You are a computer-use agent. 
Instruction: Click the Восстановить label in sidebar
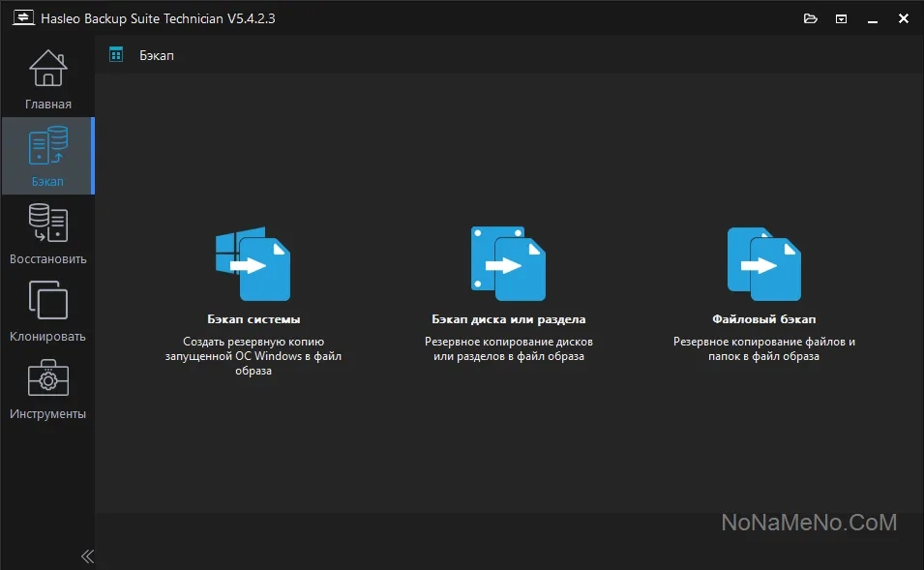47,258
